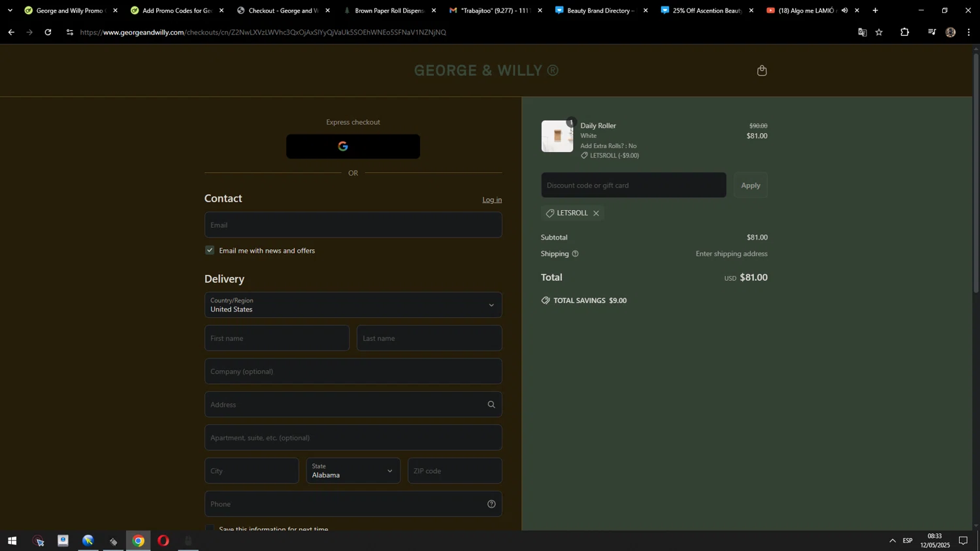Open the tab search dropdown arrow
The height and width of the screenshot is (551, 980).
click(10, 10)
